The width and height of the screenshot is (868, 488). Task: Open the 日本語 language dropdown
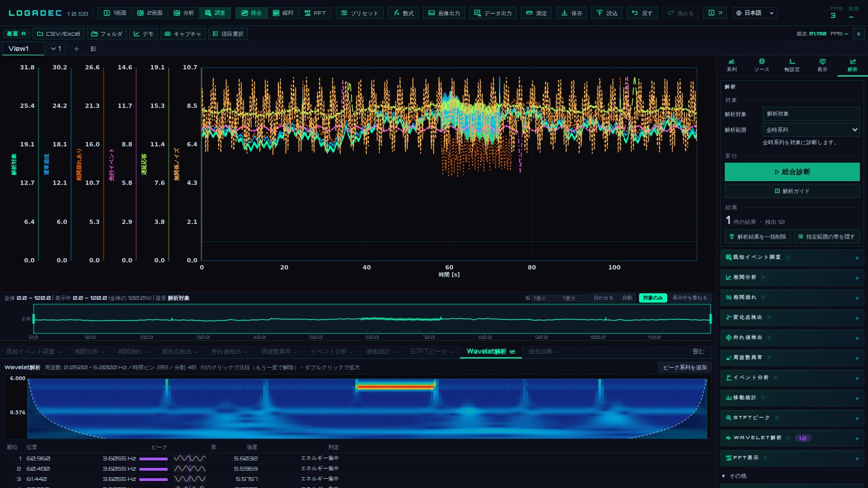(755, 13)
